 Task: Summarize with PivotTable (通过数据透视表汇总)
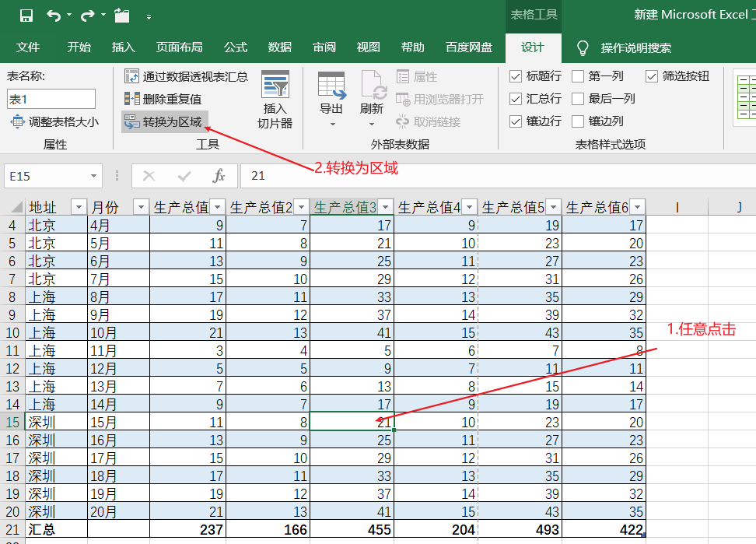[186, 76]
